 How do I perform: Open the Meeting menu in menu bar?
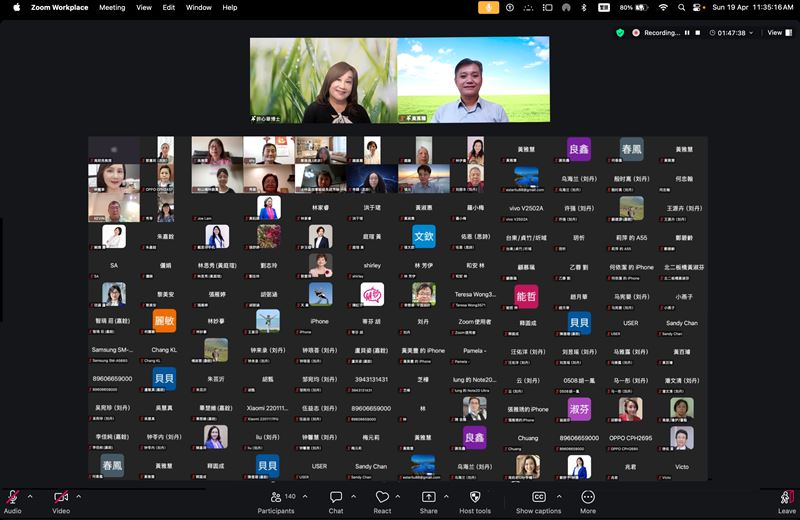point(112,7)
